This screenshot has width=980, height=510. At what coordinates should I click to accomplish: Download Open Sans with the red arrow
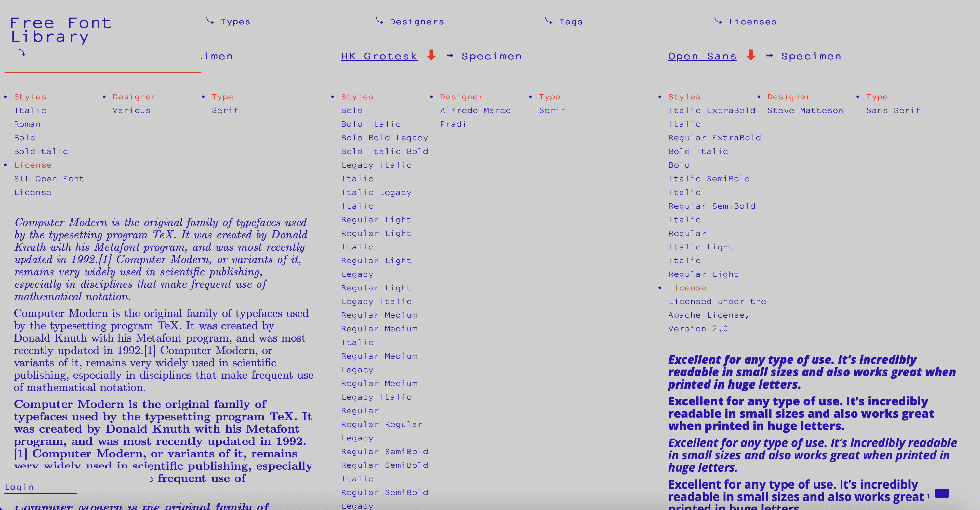coord(750,56)
